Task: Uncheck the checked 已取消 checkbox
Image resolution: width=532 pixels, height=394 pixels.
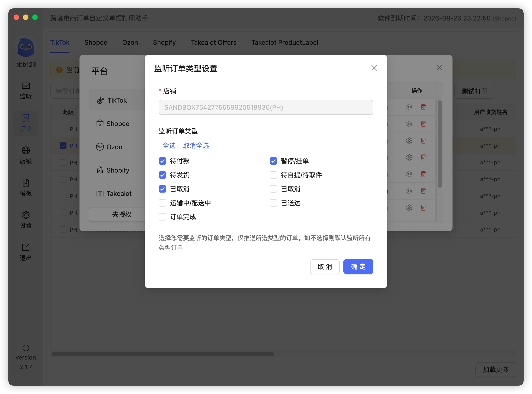Action: click(162, 189)
